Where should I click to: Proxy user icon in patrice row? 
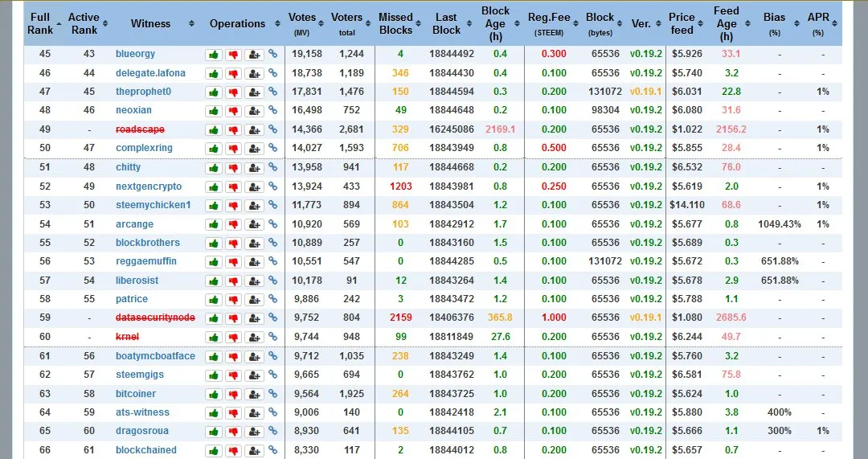(254, 300)
